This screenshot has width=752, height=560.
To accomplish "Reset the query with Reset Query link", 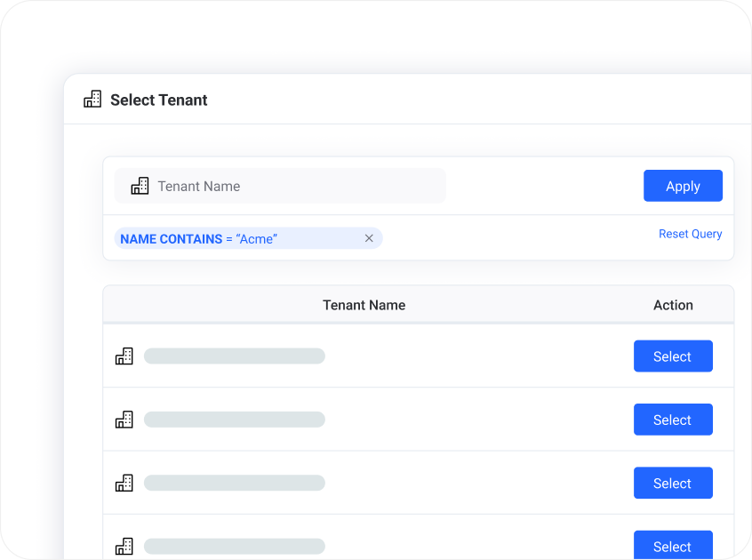I will (x=690, y=234).
